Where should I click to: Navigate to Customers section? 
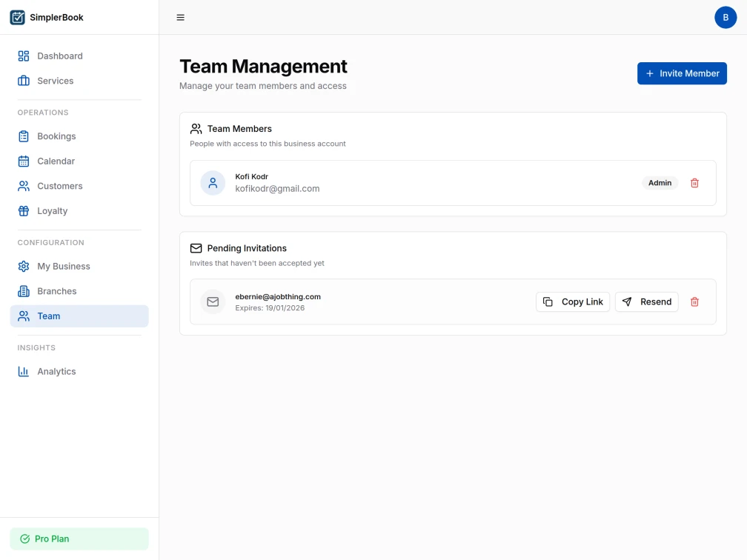pyautogui.click(x=79, y=186)
